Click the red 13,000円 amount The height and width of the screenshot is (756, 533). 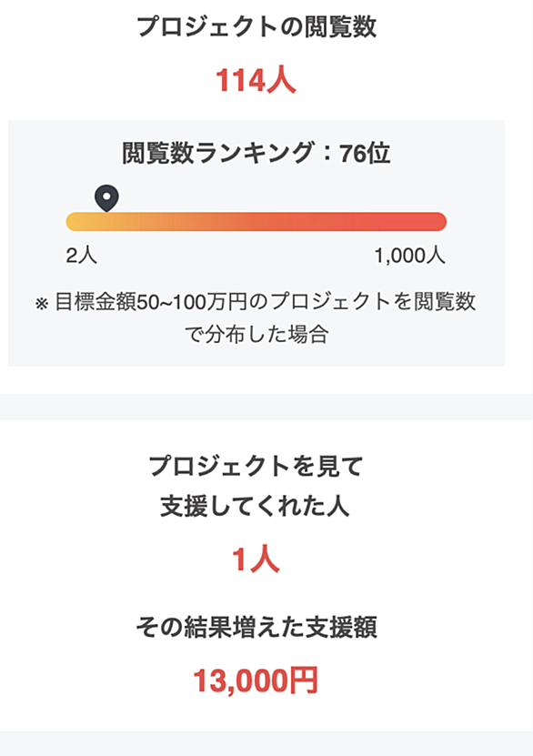[256, 680]
